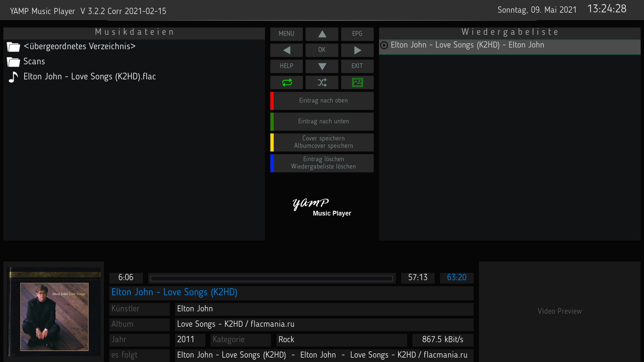Screen dimensions: 644x362
Task: Click the Video Preview area
Action: click(x=559, y=311)
